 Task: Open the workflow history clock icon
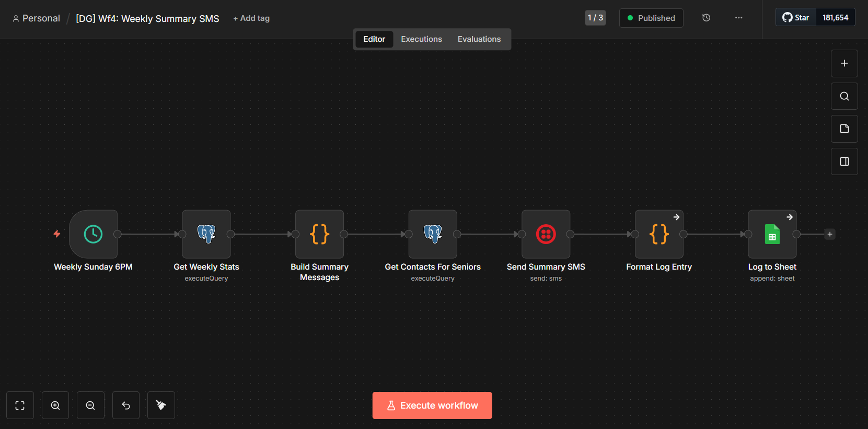(706, 18)
